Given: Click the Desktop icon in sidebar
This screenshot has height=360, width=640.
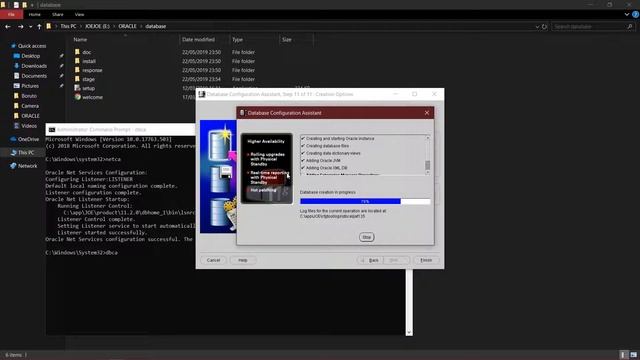Looking at the screenshot, I should pyautogui.click(x=16, y=56).
